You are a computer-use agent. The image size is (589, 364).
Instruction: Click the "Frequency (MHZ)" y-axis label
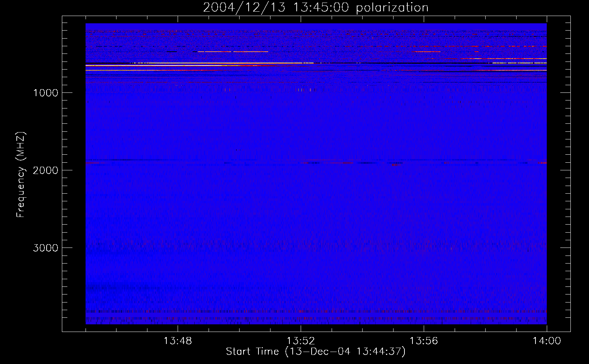click(21, 174)
